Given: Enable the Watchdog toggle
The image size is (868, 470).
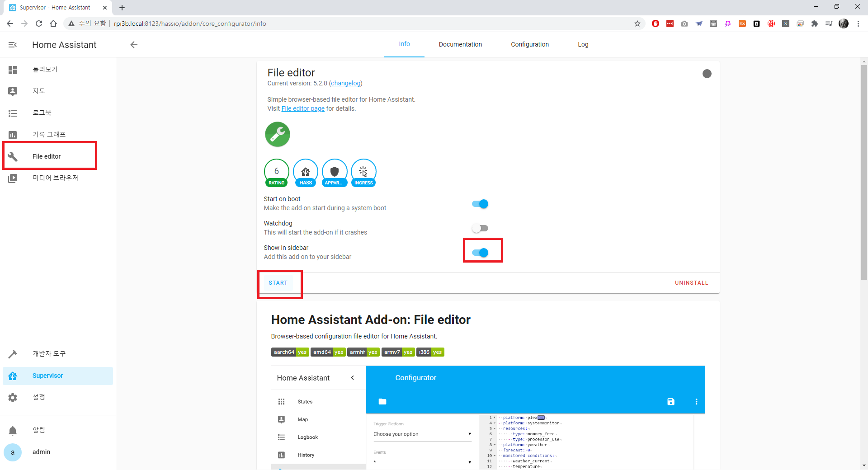Looking at the screenshot, I should click(x=480, y=228).
